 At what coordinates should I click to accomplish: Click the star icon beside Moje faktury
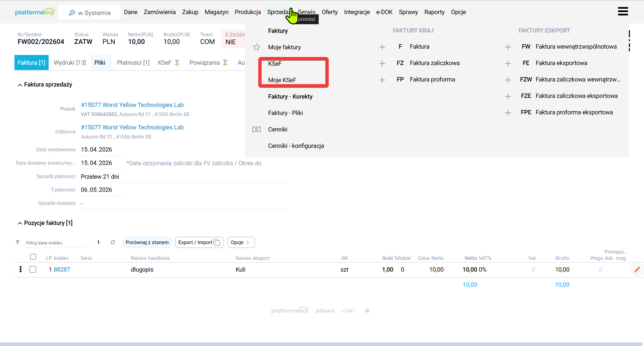click(x=257, y=47)
